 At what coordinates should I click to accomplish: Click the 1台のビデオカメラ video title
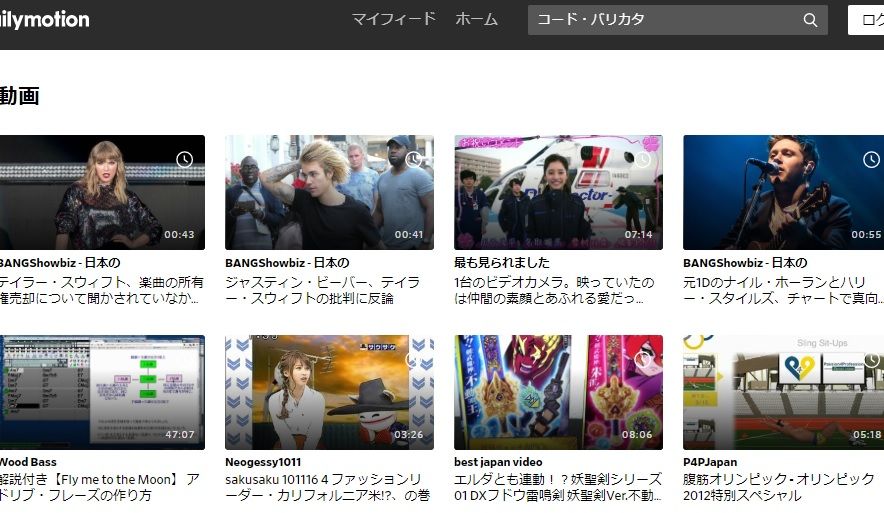pyautogui.click(x=556, y=290)
